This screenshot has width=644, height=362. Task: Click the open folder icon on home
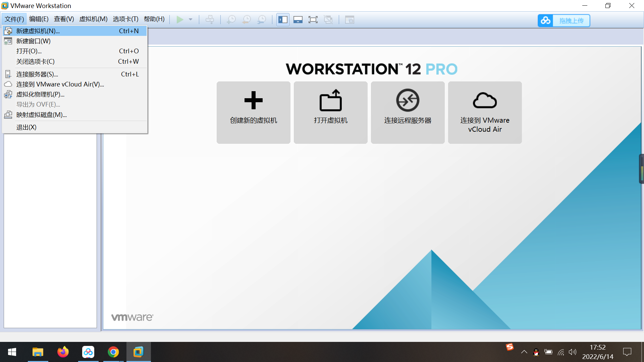coord(331,100)
